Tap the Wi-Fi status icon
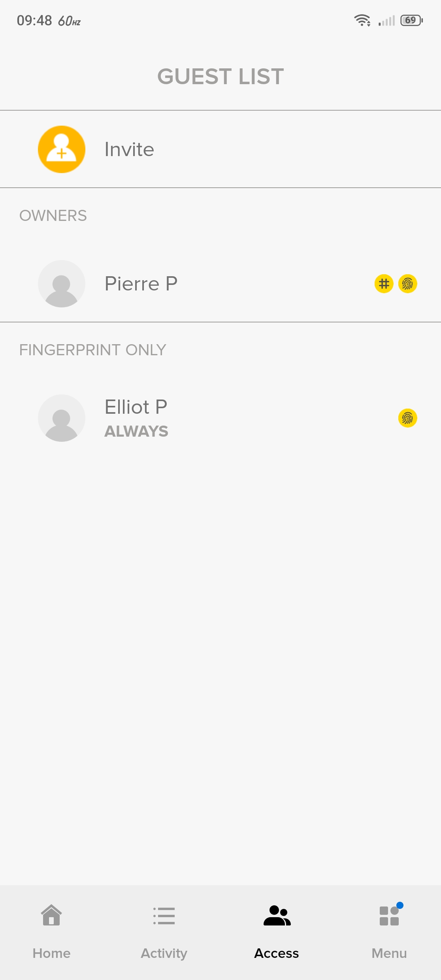The image size is (441, 980). pos(362,20)
